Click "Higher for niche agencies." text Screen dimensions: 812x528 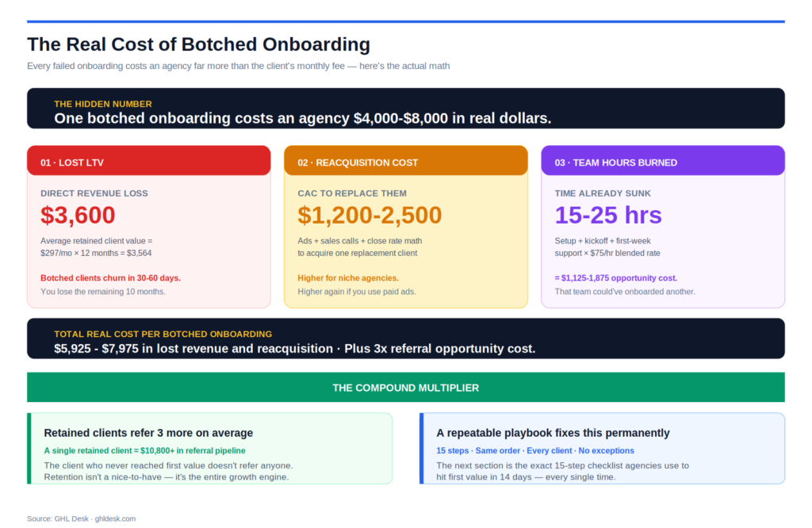(x=348, y=278)
